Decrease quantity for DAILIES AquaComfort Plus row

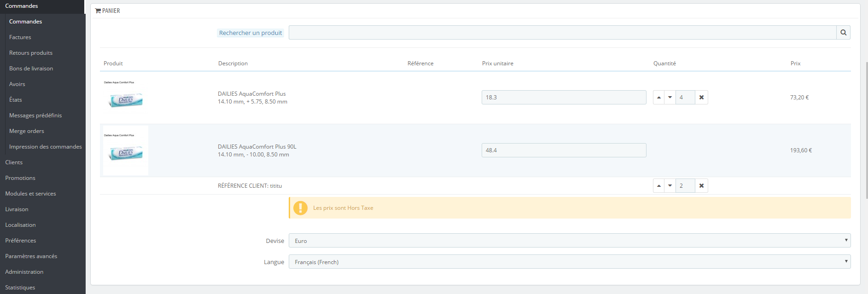point(670,98)
